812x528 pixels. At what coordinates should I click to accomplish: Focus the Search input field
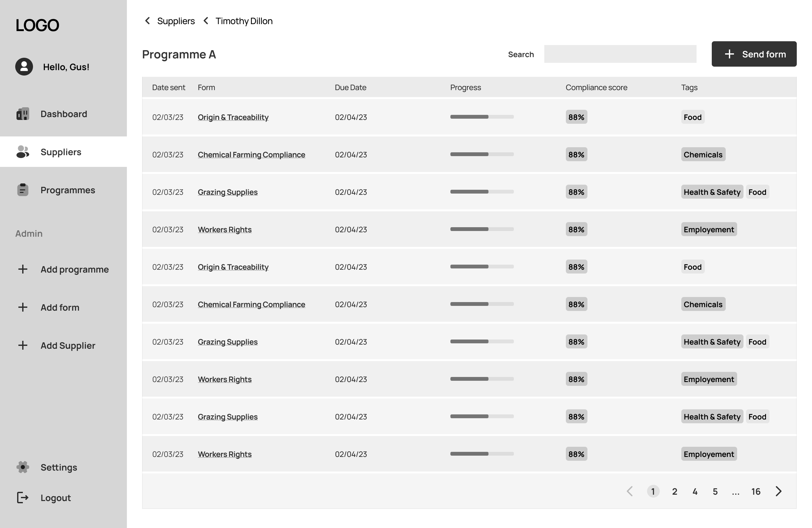click(x=620, y=54)
